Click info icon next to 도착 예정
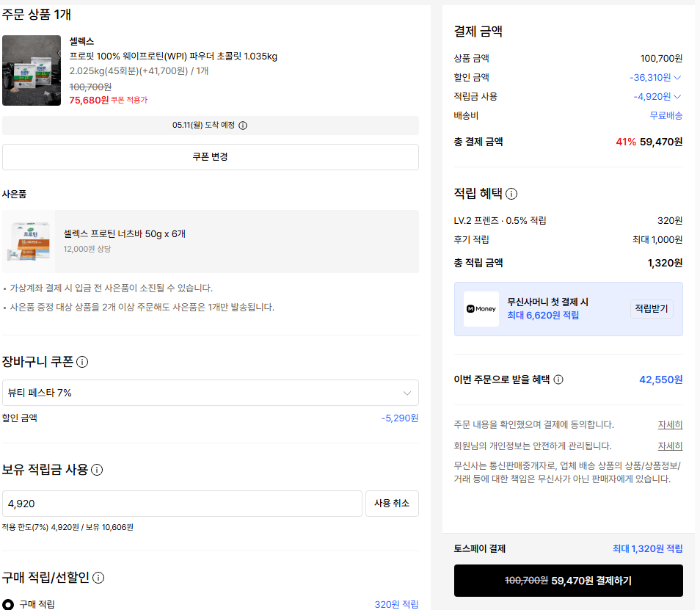 pos(243,126)
